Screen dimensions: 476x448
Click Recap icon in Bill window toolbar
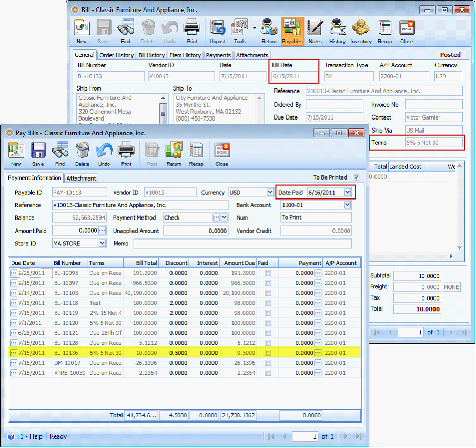pos(384,32)
